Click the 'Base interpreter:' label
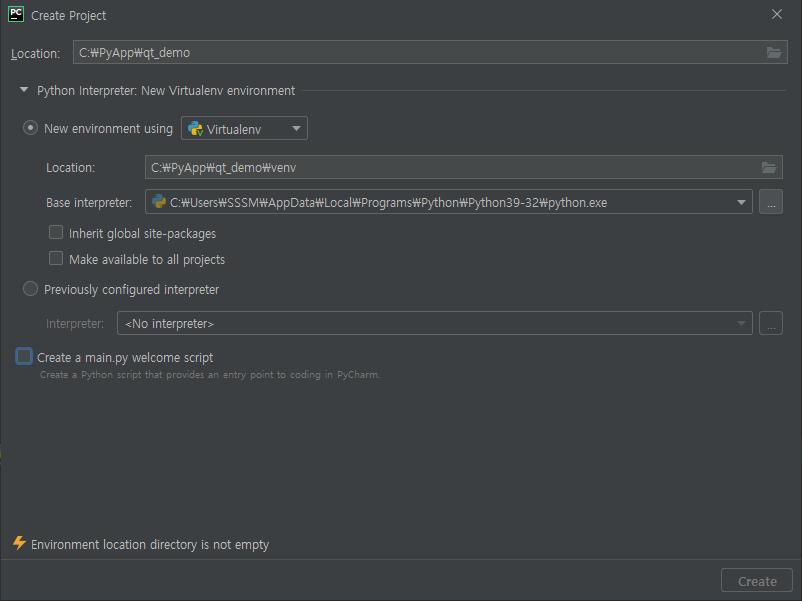The image size is (802, 601). (x=89, y=203)
